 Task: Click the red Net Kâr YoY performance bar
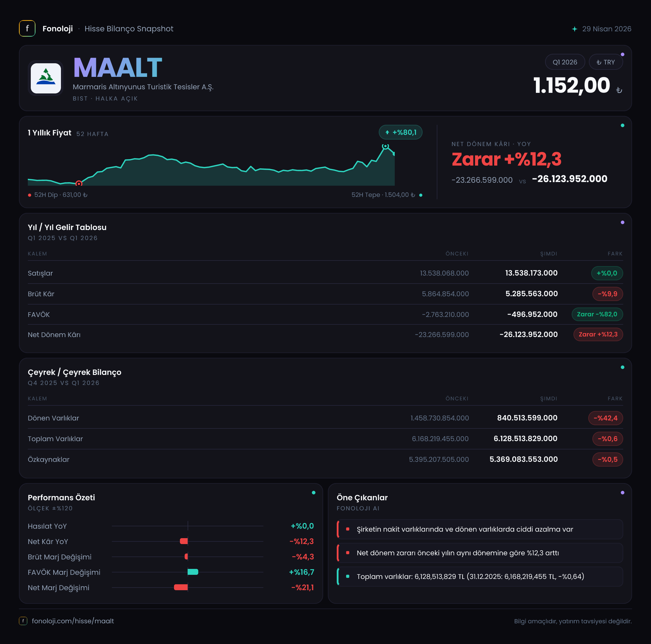click(x=184, y=541)
